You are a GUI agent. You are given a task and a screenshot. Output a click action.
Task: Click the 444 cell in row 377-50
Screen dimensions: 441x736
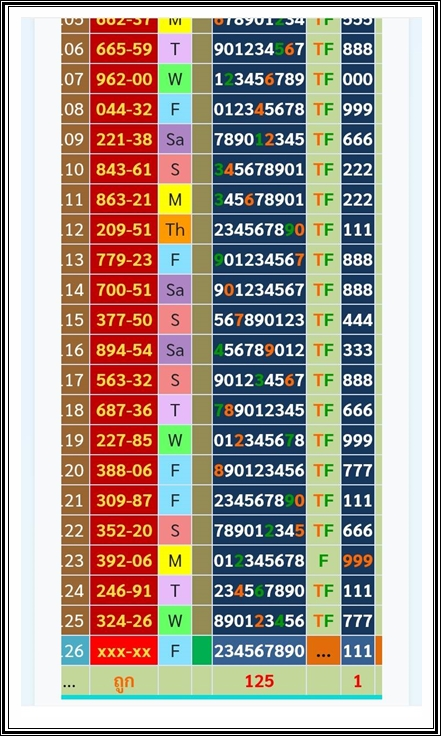click(357, 320)
